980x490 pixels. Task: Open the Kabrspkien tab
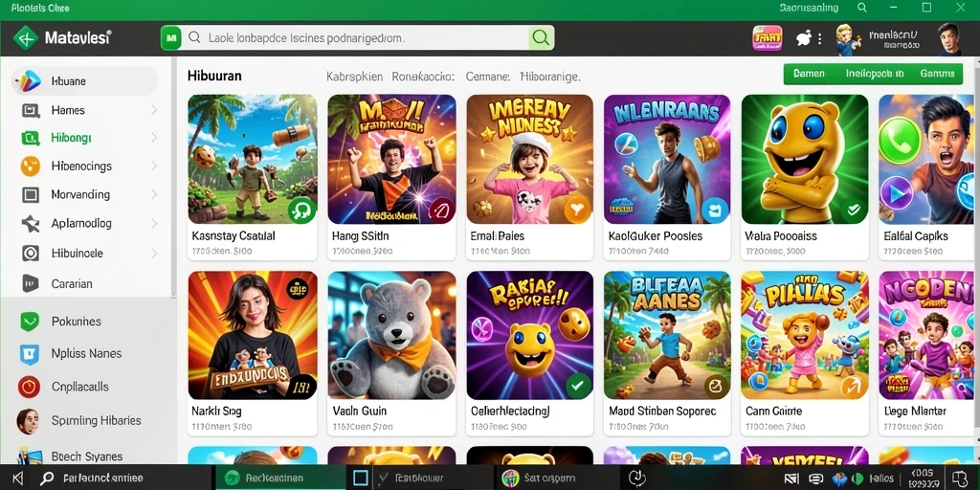[x=354, y=77]
